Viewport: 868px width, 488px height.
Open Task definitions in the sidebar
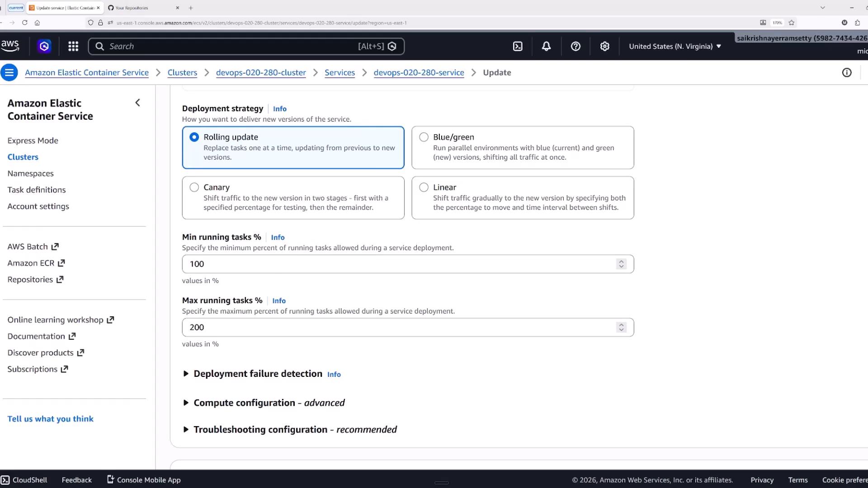[x=37, y=190]
